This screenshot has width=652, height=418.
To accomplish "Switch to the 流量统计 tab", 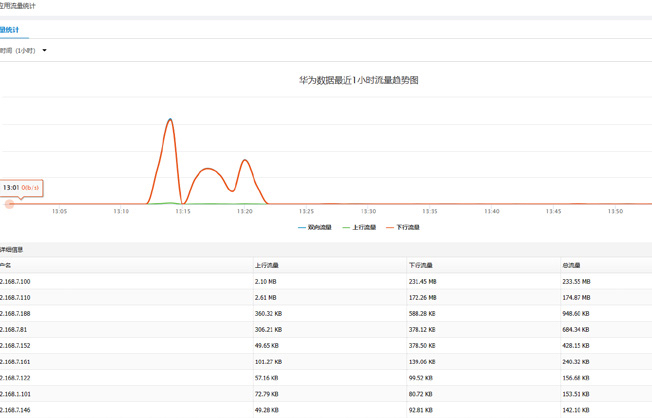I will 10,30.
